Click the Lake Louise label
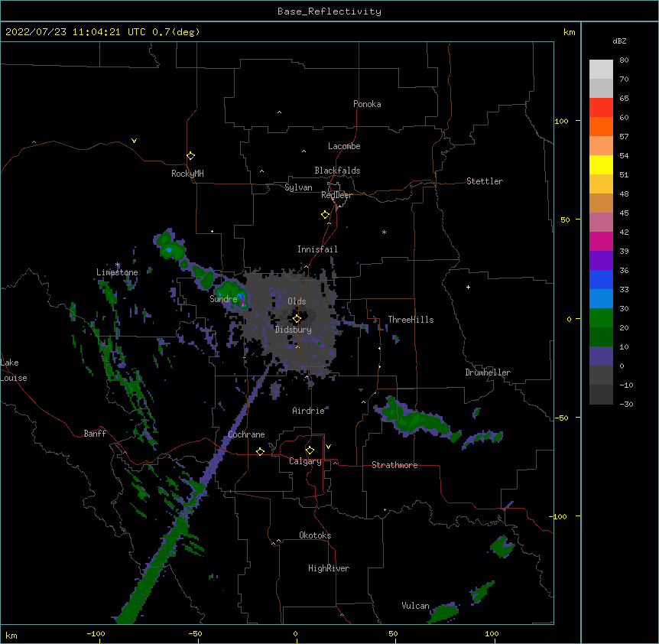Screen dimensions: 659x644 (14, 370)
